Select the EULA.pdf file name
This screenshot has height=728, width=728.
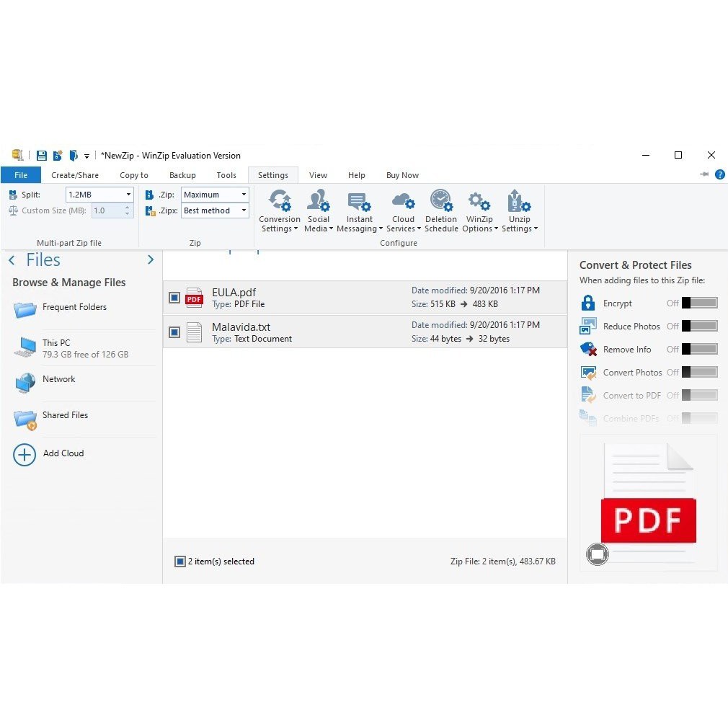234,292
